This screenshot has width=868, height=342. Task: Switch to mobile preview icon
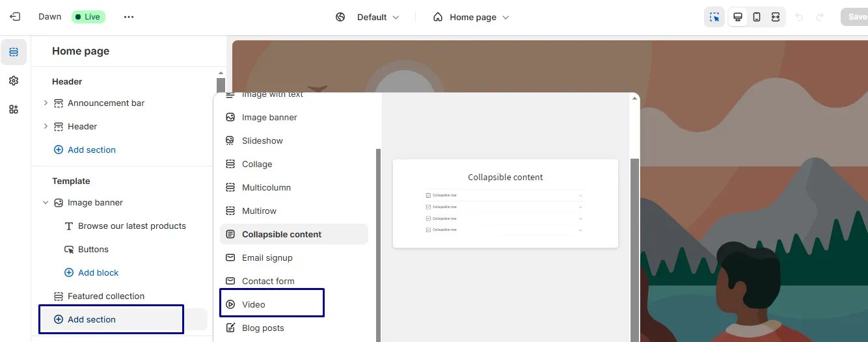click(x=757, y=17)
